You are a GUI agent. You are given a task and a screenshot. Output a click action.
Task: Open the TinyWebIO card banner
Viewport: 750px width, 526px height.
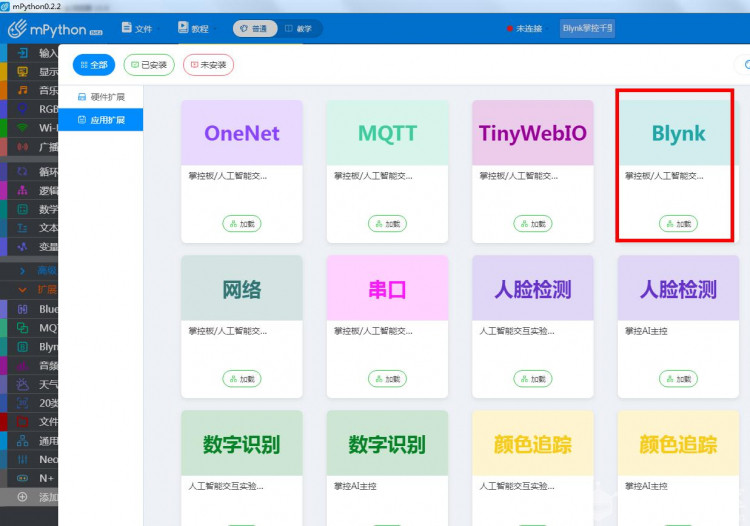533,133
